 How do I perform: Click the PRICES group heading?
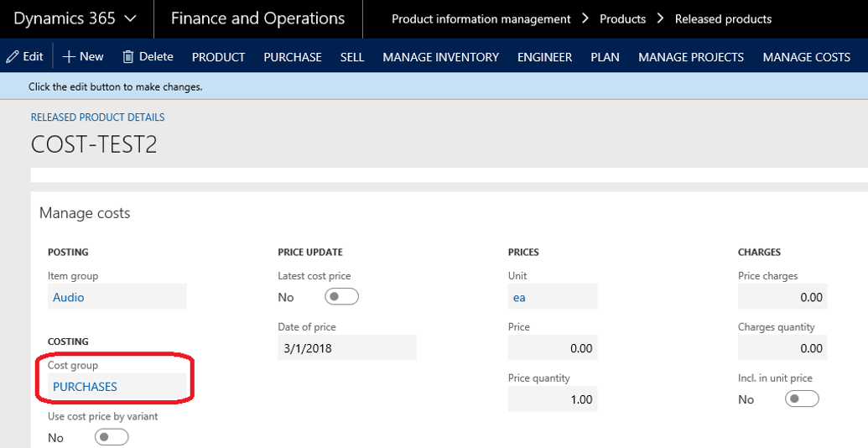click(x=523, y=252)
